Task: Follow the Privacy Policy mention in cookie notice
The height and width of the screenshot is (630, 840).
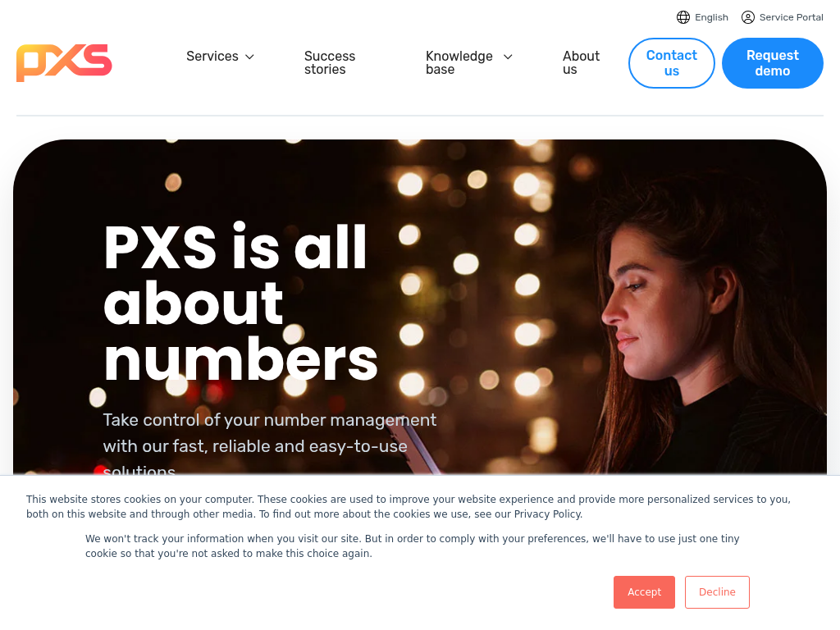Action: pos(547,514)
